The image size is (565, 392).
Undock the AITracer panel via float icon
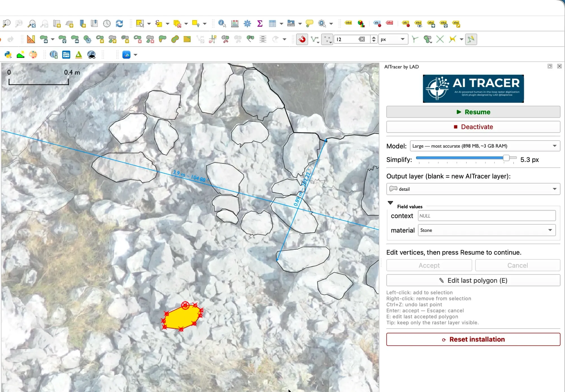click(x=550, y=66)
